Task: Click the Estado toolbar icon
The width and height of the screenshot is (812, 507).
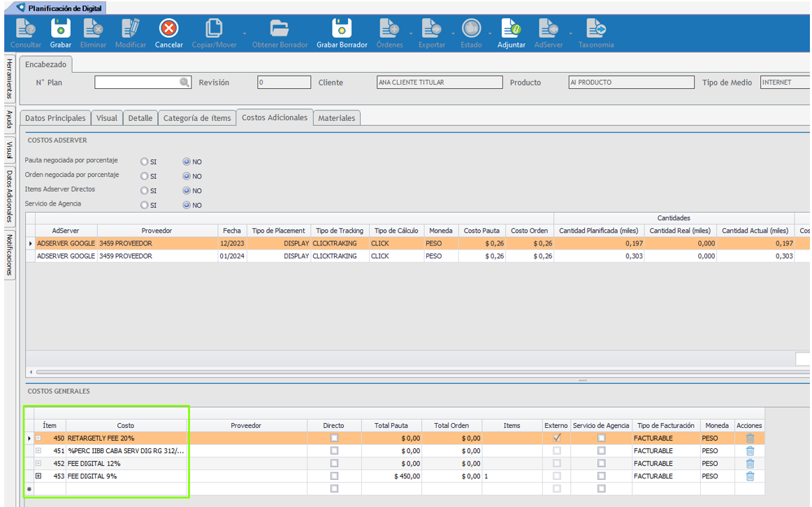Action: click(471, 29)
